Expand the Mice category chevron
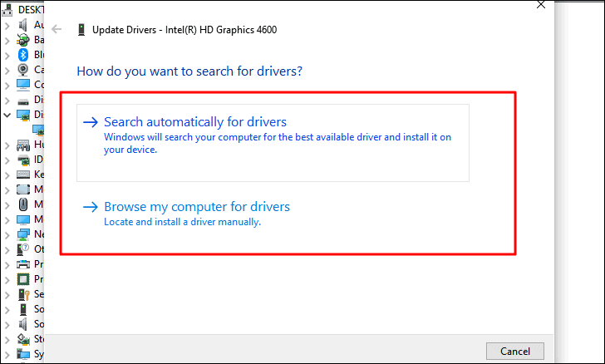The image size is (605, 364). click(x=7, y=205)
